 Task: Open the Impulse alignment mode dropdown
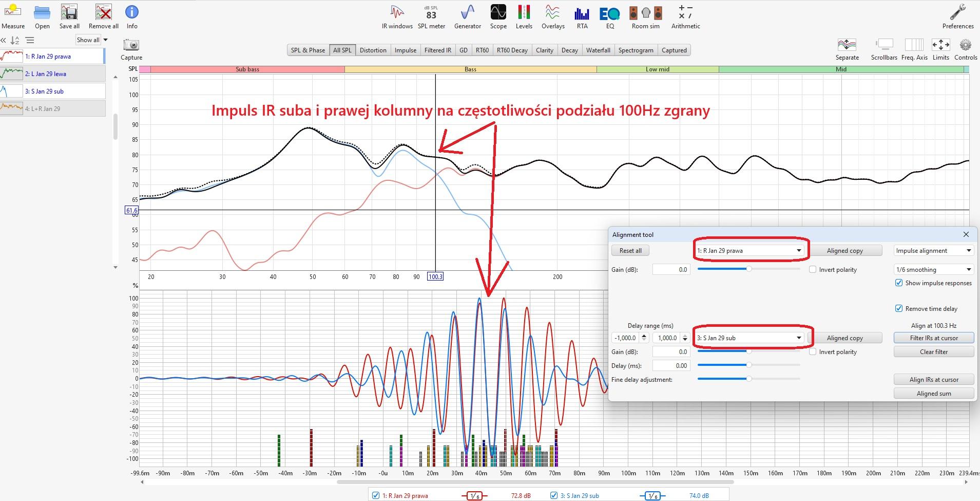click(x=933, y=251)
